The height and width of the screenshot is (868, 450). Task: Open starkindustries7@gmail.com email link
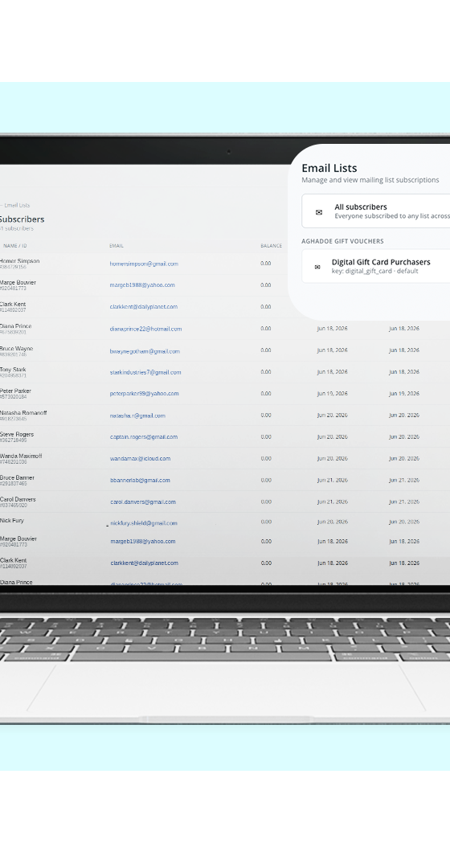pyautogui.click(x=145, y=373)
